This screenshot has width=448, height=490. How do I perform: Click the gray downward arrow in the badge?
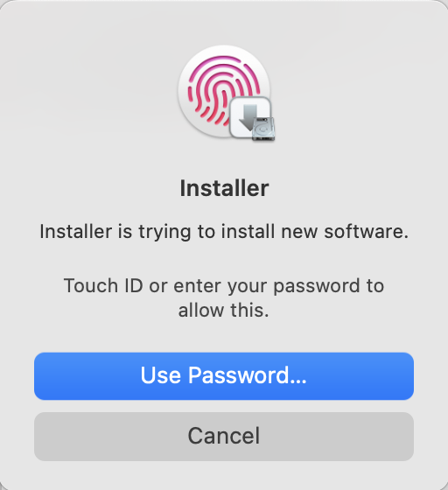(248, 116)
